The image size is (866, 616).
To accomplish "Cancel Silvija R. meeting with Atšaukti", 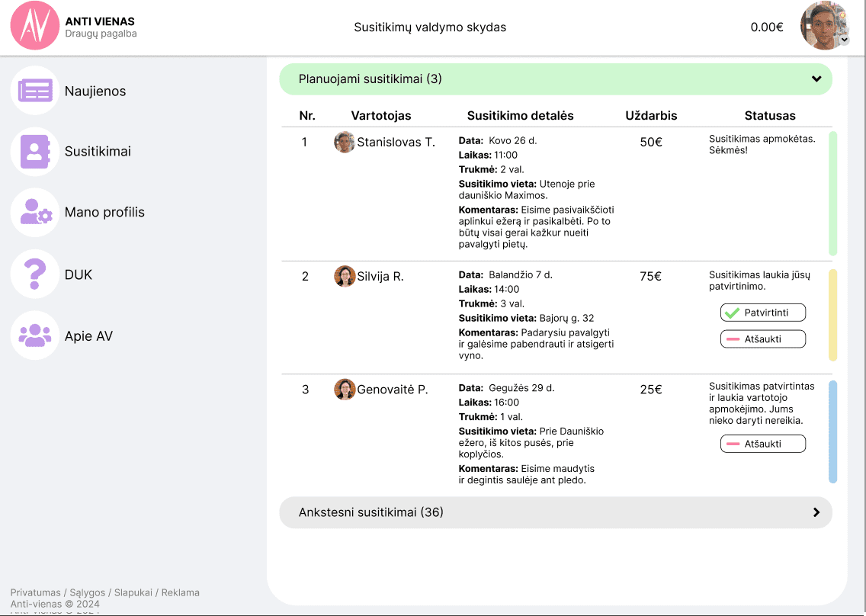I will (763, 339).
